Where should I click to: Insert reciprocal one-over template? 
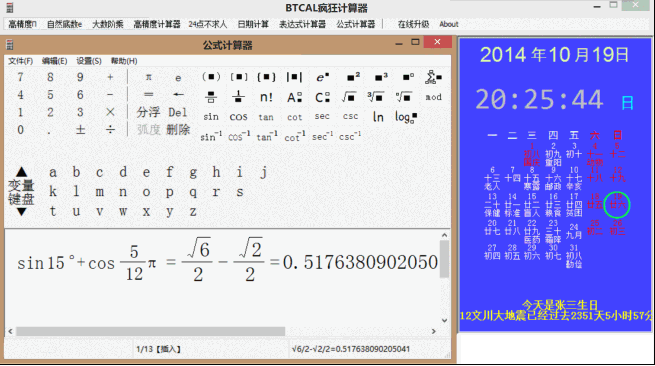239,97
